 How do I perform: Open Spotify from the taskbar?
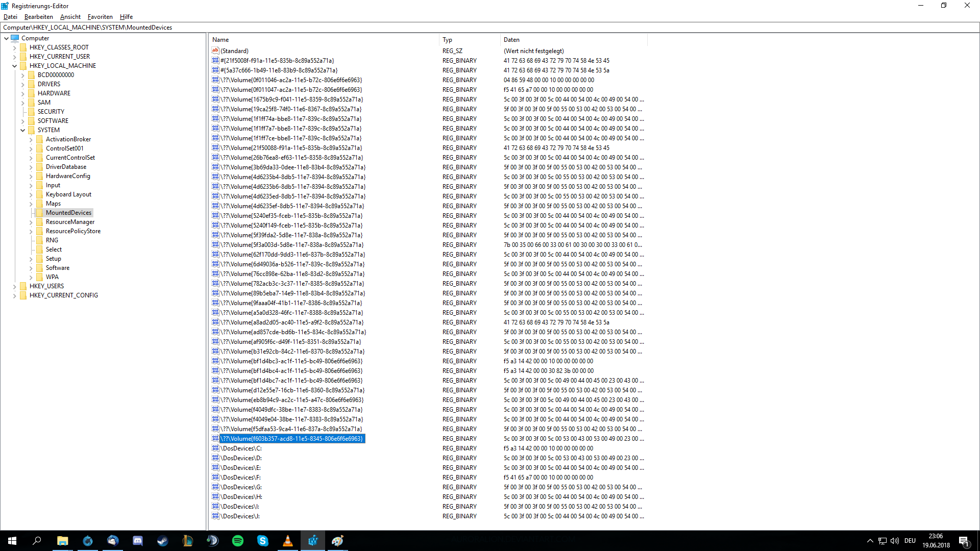click(238, 541)
